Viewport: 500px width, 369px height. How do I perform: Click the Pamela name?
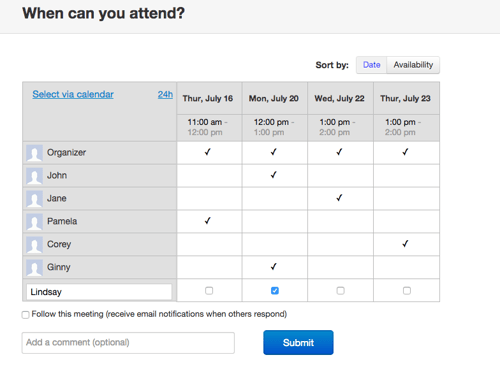(x=62, y=221)
